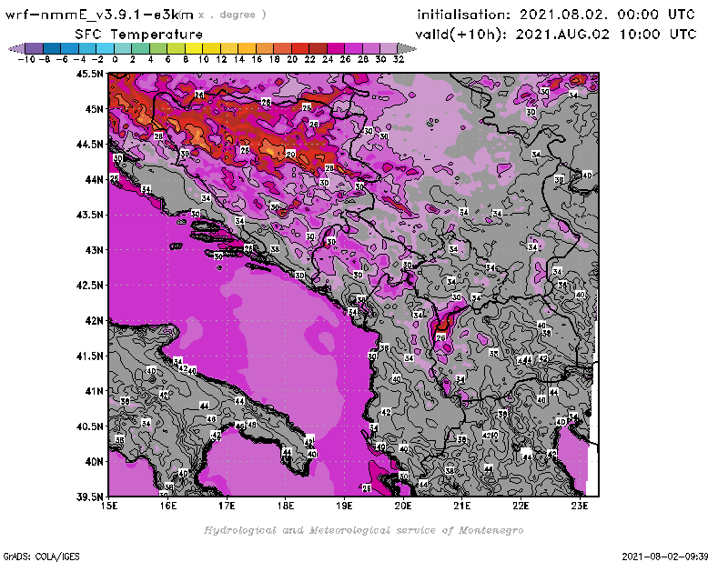Click the '44.5N' latitude label
This screenshot has height=562, width=728.
[x=89, y=144]
